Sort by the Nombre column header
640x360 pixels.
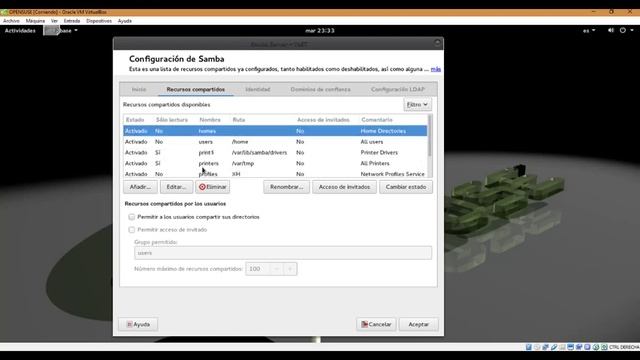[210, 120]
